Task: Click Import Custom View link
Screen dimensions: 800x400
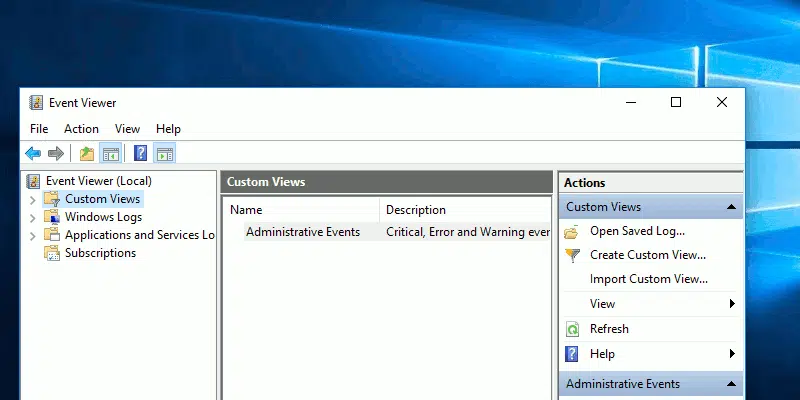Action: [648, 279]
